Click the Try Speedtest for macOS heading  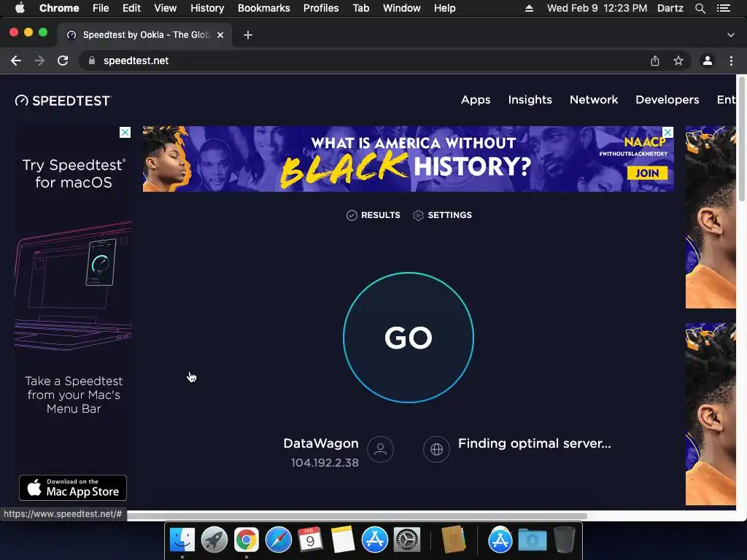[x=74, y=174]
